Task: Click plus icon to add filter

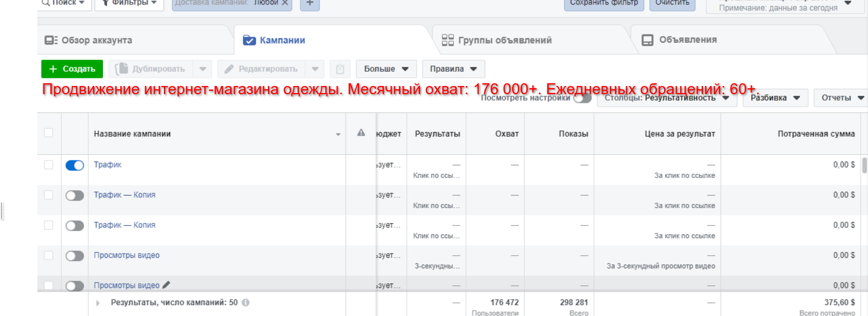Action: [x=310, y=3]
